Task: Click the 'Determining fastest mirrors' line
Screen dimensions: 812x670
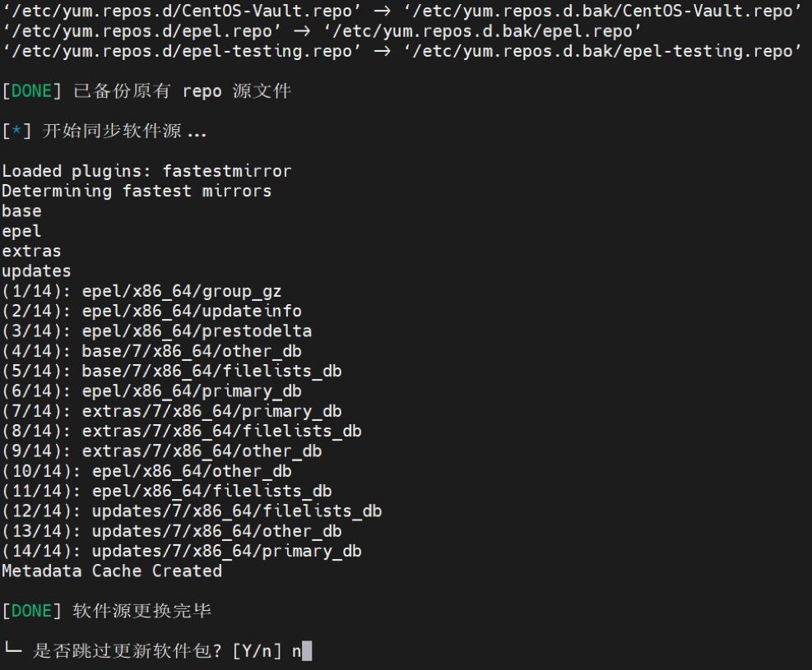Action: [x=137, y=191]
